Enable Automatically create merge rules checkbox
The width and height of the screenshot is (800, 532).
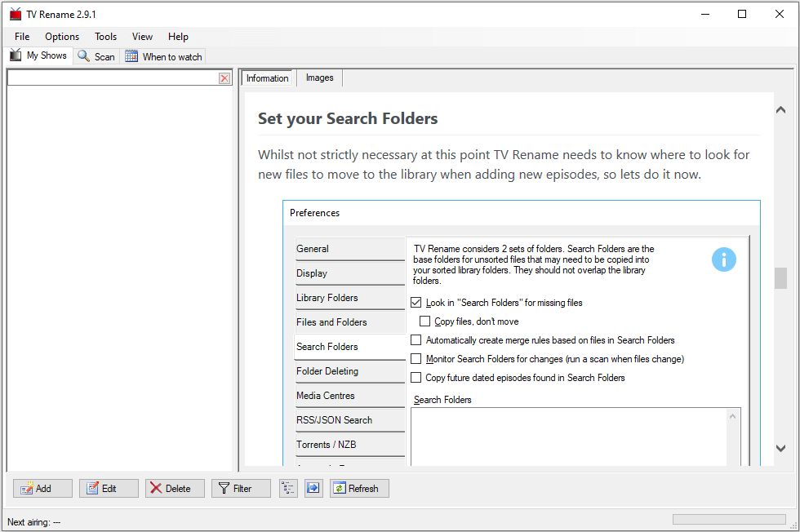(x=416, y=340)
